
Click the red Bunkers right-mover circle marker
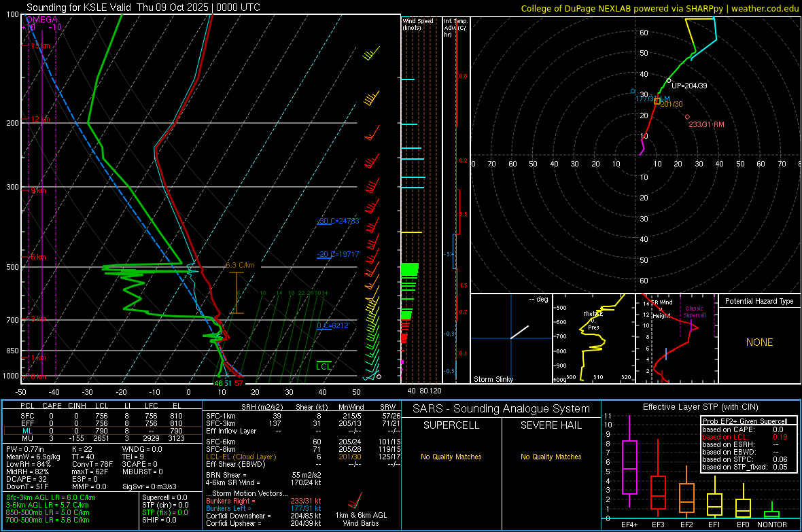point(687,117)
